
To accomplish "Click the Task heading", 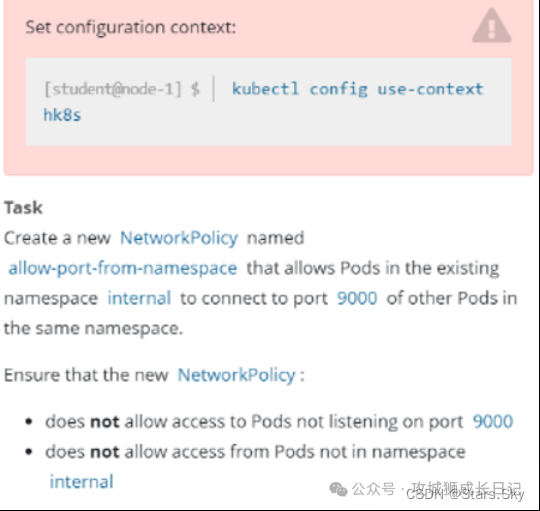I will coord(23,208).
